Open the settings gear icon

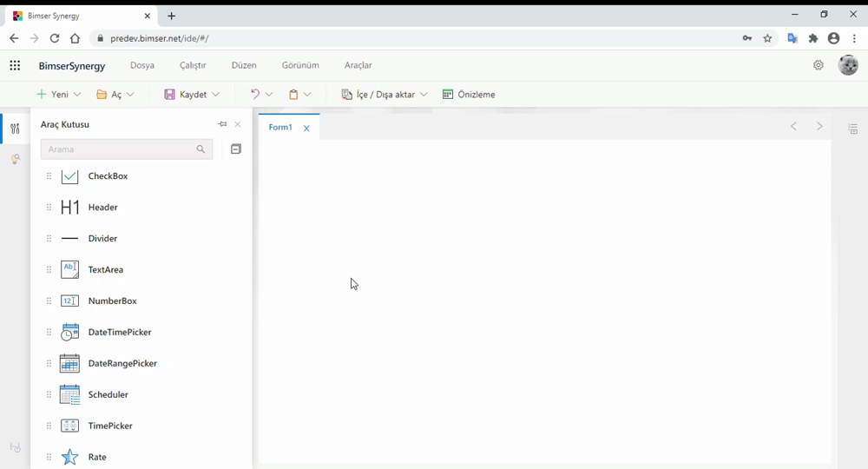pos(818,65)
